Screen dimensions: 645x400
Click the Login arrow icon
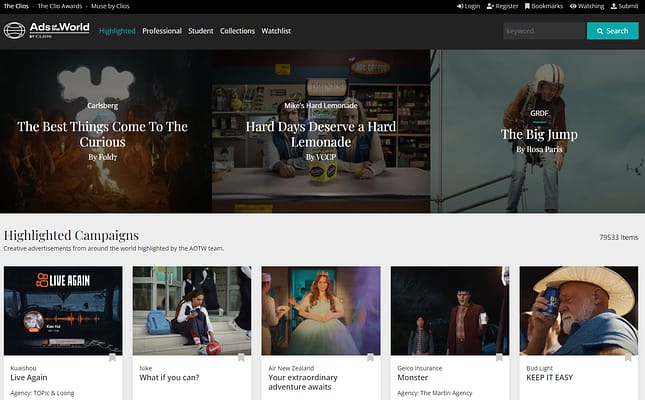pyautogui.click(x=460, y=6)
